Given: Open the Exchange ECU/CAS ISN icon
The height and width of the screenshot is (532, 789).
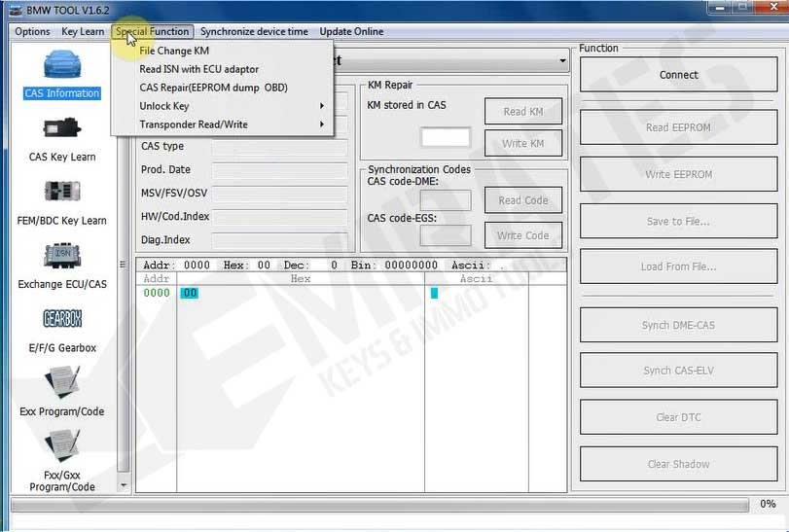Looking at the screenshot, I should point(62,256).
